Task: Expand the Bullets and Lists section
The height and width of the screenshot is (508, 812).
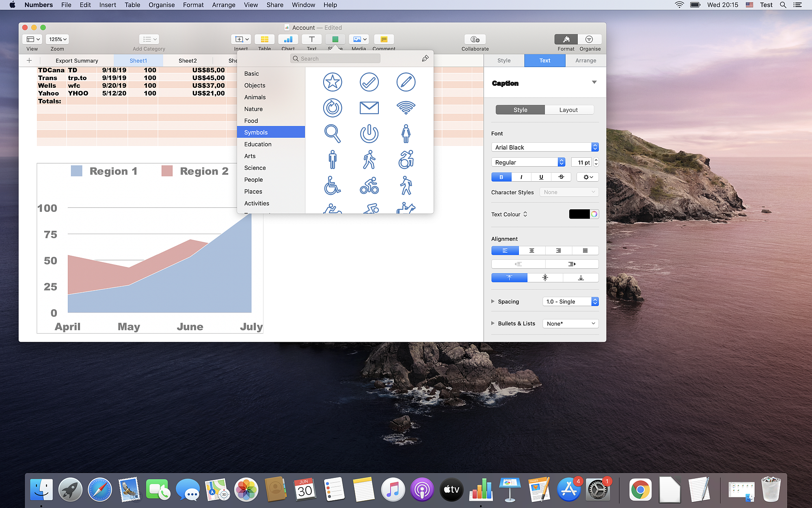Action: [493, 323]
